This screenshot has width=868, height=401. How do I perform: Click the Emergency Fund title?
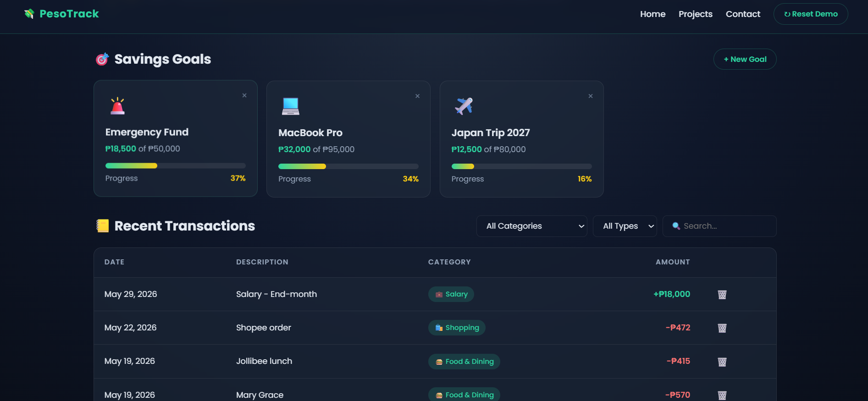[x=147, y=132]
